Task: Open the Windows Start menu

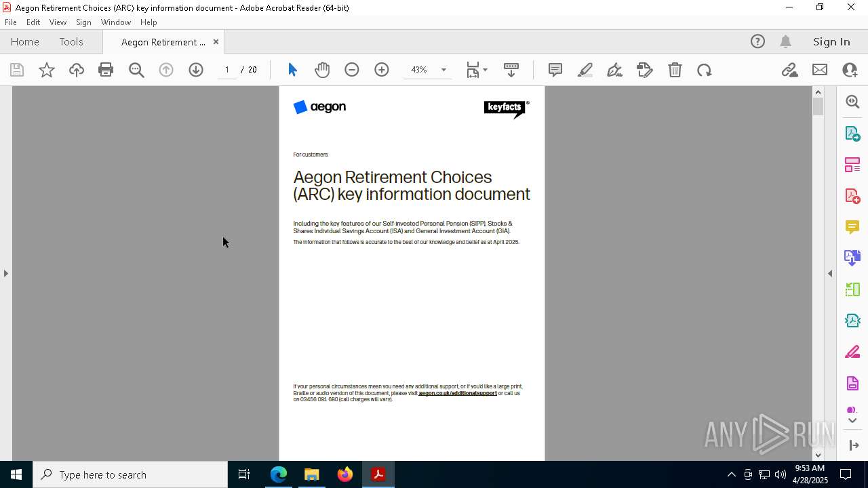Action: (16, 474)
